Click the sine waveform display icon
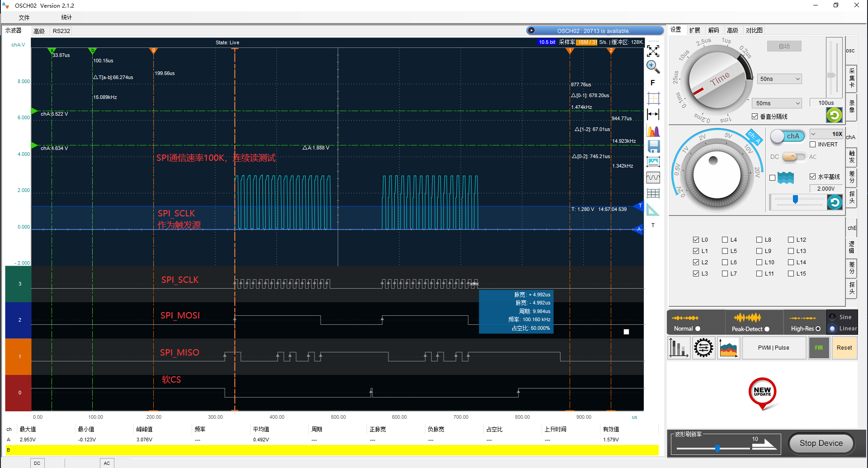Screen dimensions: 868x468 [653, 178]
